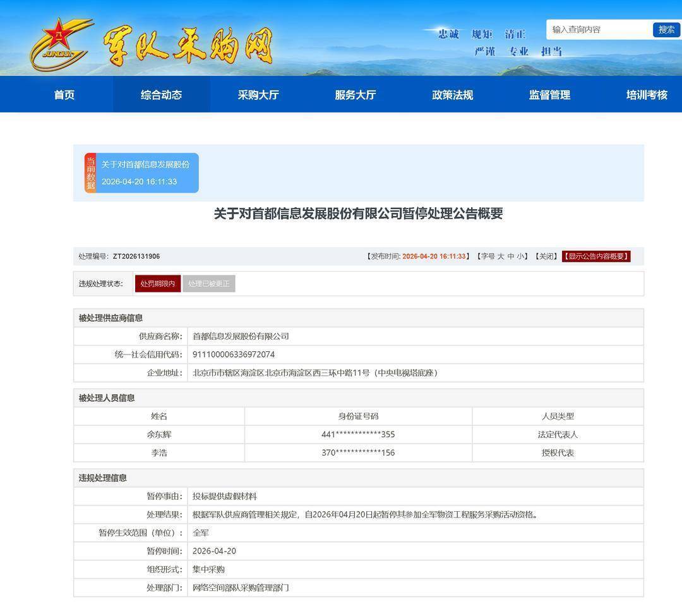The height and width of the screenshot is (616, 682).
Task: Click the 搜索 search button
Action: pyautogui.click(x=666, y=30)
